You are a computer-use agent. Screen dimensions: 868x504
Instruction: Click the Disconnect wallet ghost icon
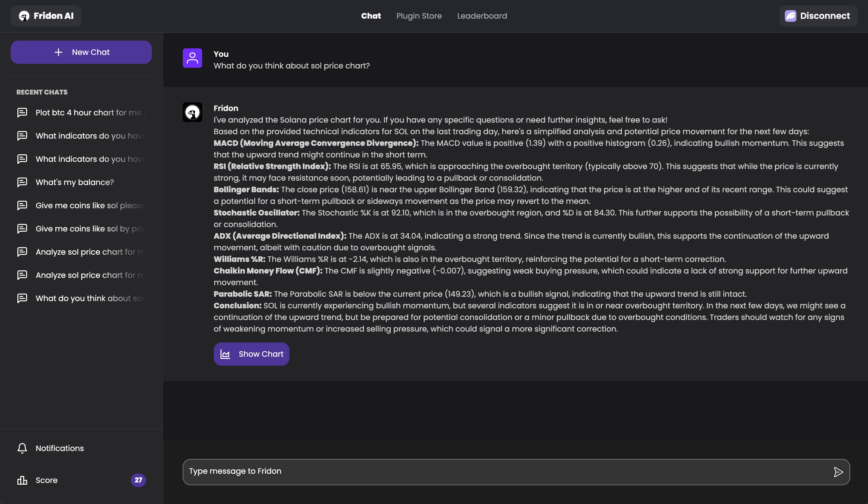tap(790, 15)
